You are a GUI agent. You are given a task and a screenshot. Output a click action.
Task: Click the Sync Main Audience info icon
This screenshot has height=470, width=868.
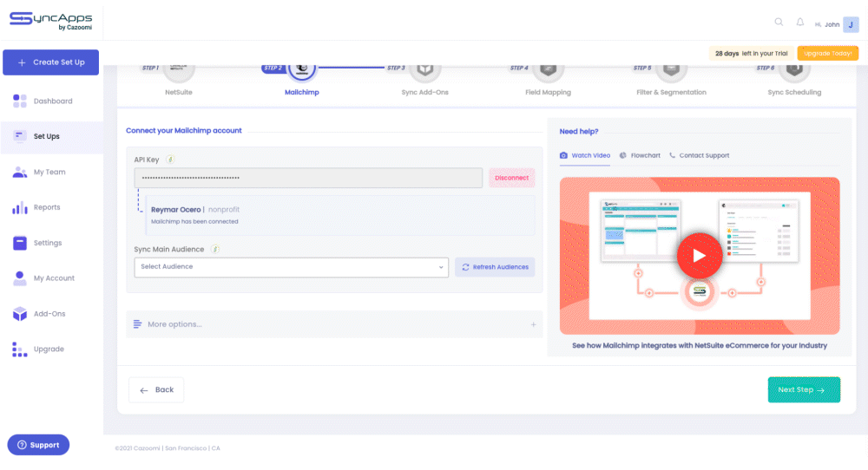215,250
